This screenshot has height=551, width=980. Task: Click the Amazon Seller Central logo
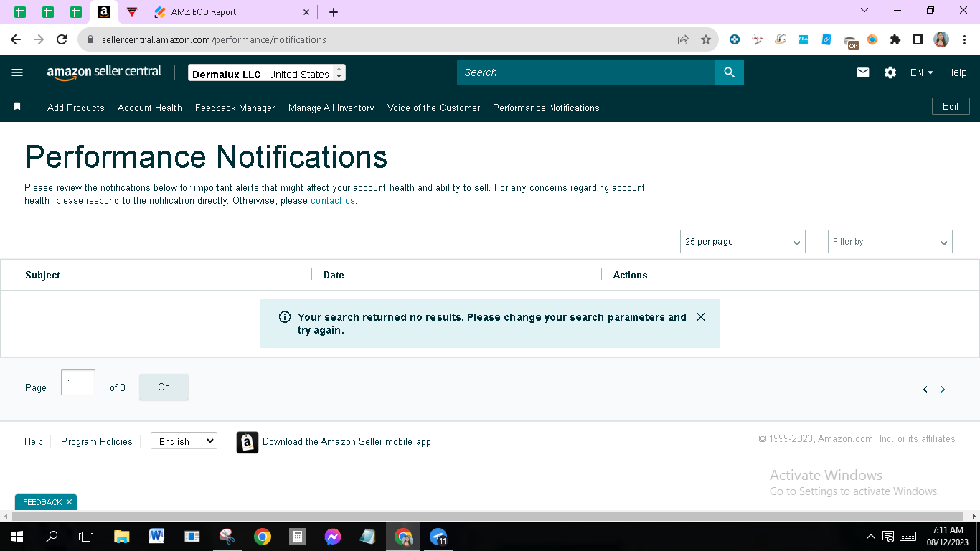coord(104,72)
